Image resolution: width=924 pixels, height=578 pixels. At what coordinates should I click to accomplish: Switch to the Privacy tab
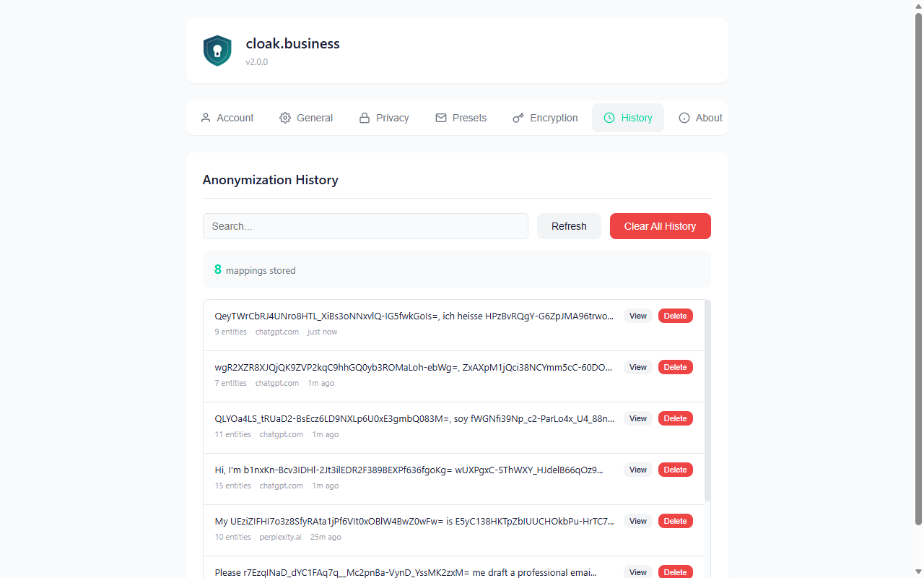tap(384, 118)
